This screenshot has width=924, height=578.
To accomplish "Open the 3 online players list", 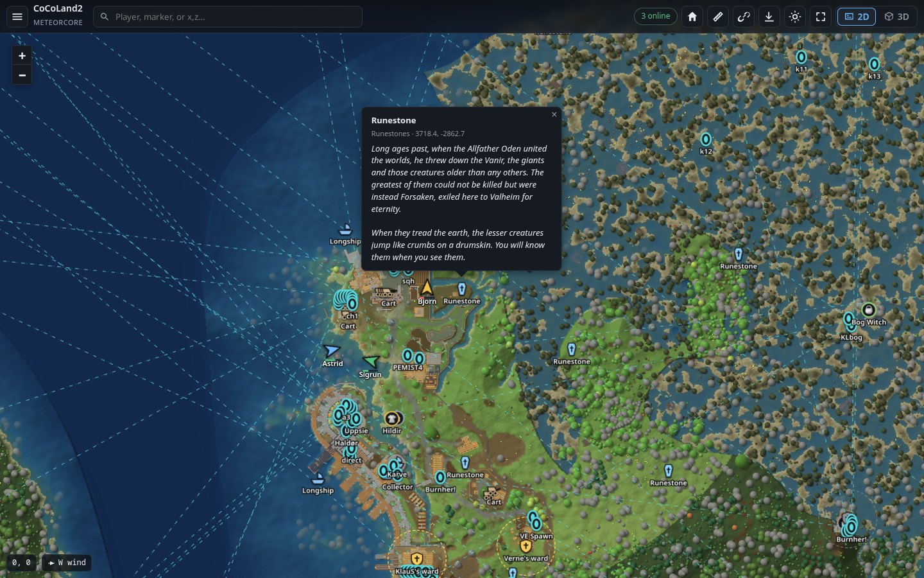I will coord(655,16).
